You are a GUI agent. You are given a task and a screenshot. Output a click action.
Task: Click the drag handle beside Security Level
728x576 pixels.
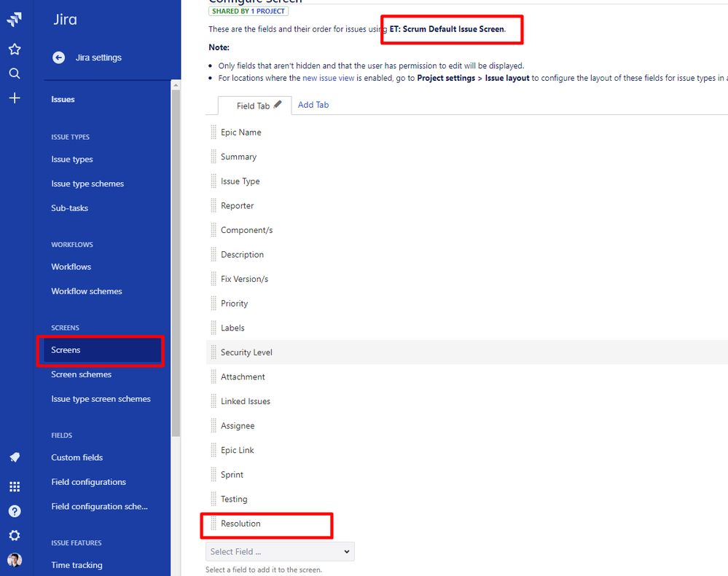tap(214, 352)
